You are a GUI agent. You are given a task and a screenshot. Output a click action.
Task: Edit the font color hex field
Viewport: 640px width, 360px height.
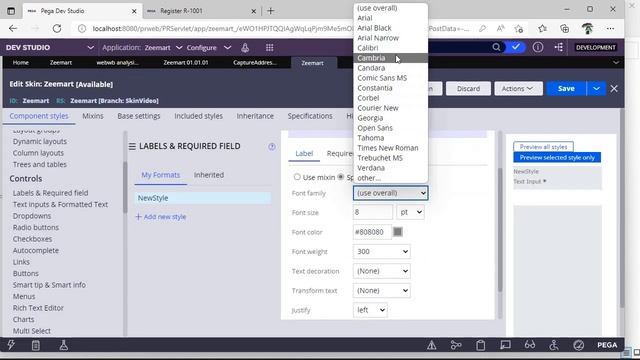click(372, 232)
